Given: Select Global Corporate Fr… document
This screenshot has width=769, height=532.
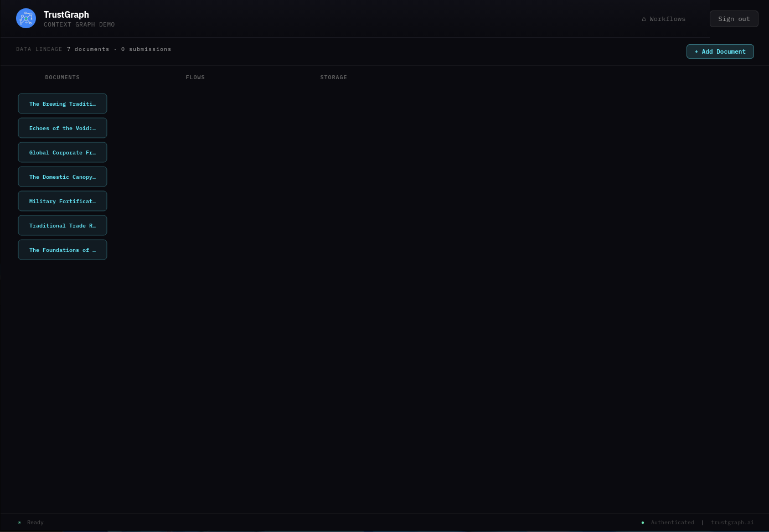Looking at the screenshot, I should coord(63,152).
